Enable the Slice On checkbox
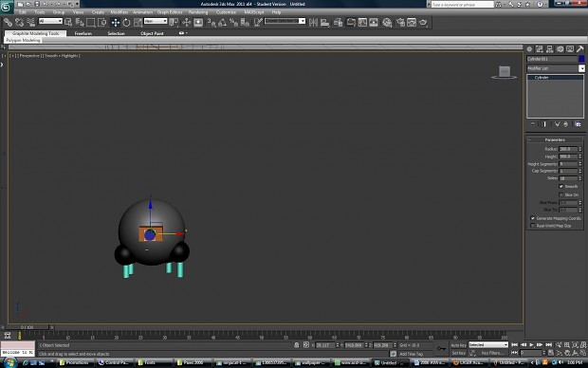This screenshot has width=588, height=368. click(x=561, y=194)
